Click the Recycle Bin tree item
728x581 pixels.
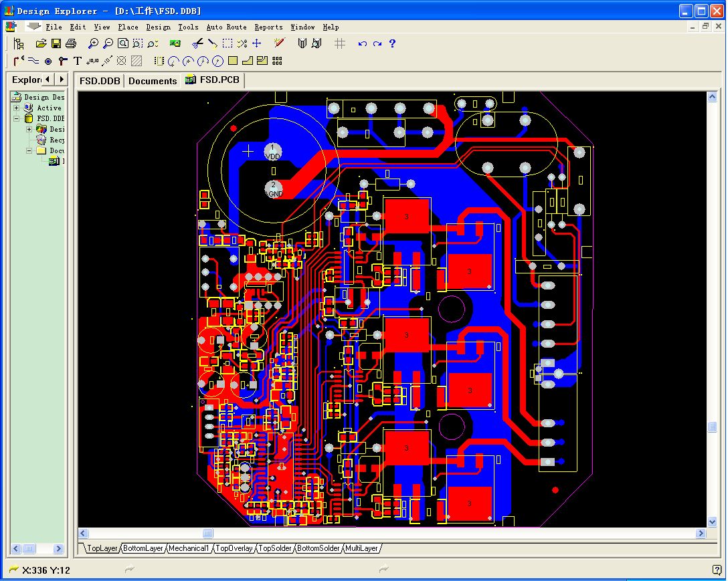pos(56,140)
